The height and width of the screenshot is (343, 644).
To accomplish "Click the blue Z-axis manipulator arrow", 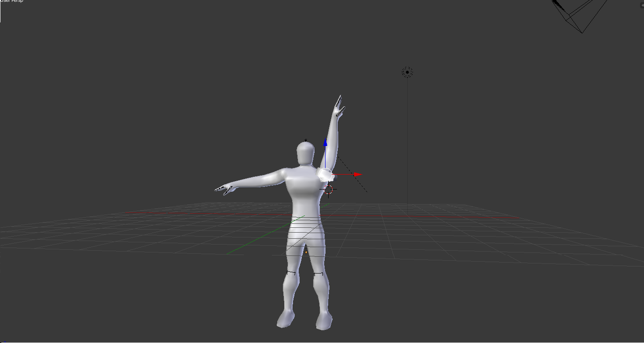I will pos(325,142).
